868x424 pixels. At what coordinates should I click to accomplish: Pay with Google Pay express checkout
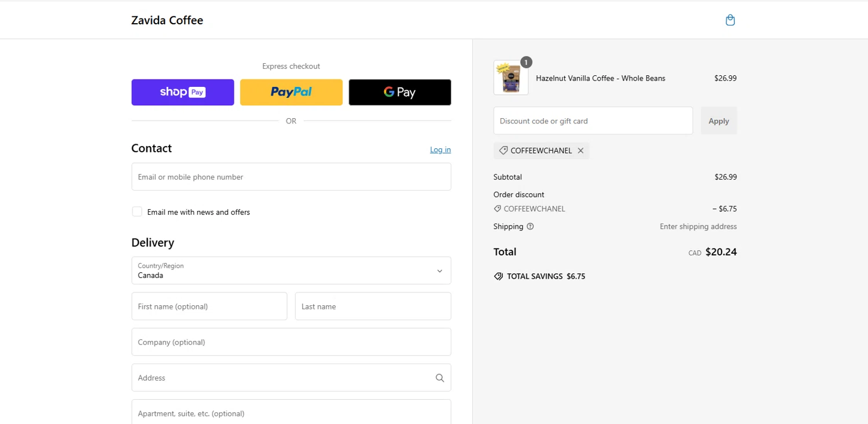pyautogui.click(x=400, y=92)
